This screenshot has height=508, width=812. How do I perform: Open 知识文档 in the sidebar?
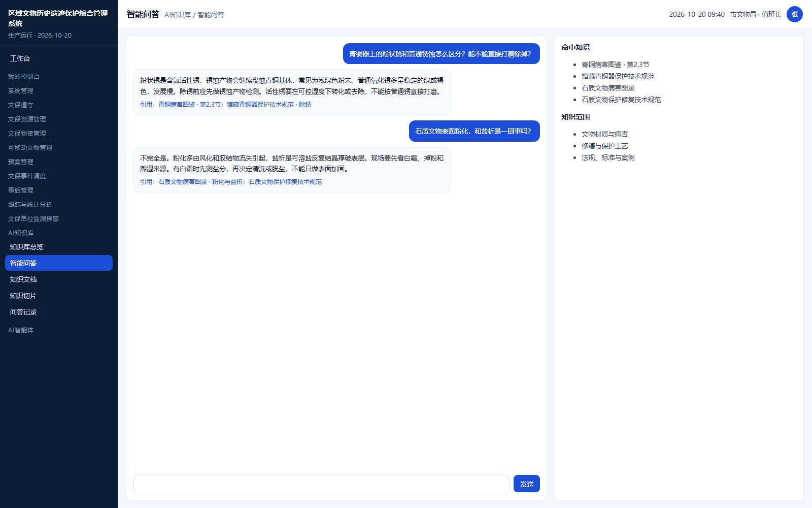[59, 279]
